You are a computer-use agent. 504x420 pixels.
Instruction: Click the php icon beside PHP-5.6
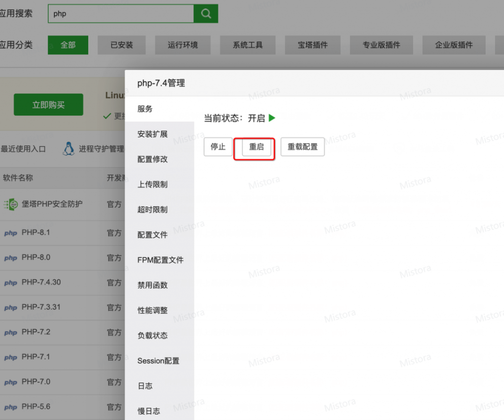[11, 407]
